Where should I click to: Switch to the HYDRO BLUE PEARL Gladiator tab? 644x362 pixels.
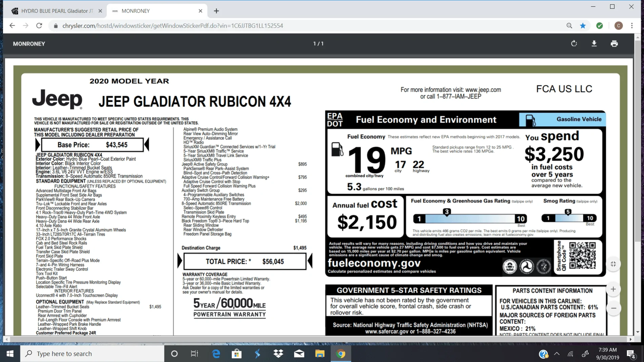click(56, 11)
